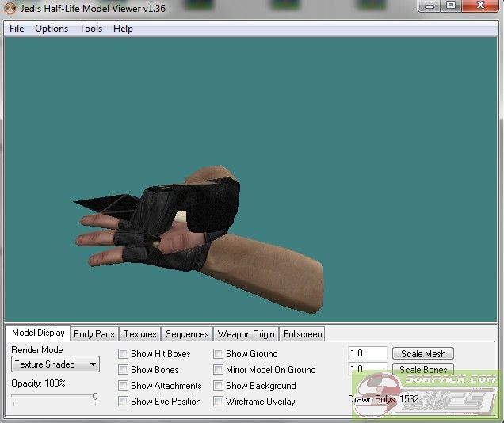Enable Show Ground checkbox
The image size is (504, 423).
tap(219, 354)
